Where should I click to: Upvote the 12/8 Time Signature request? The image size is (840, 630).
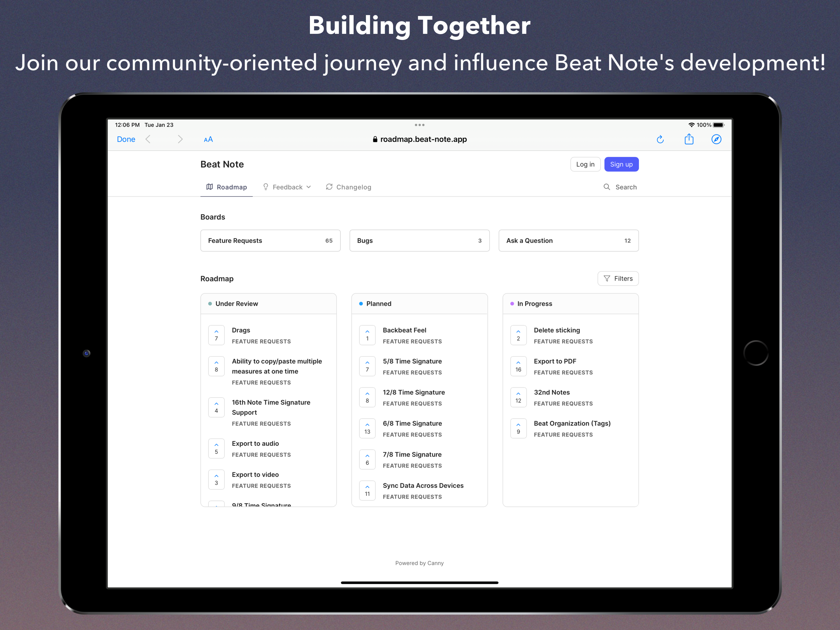click(367, 397)
